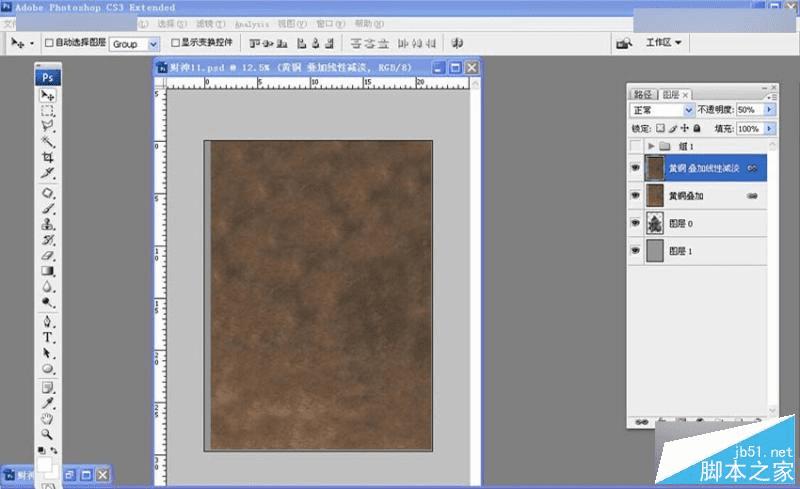Open the Group auto-select dropdown

point(153,44)
